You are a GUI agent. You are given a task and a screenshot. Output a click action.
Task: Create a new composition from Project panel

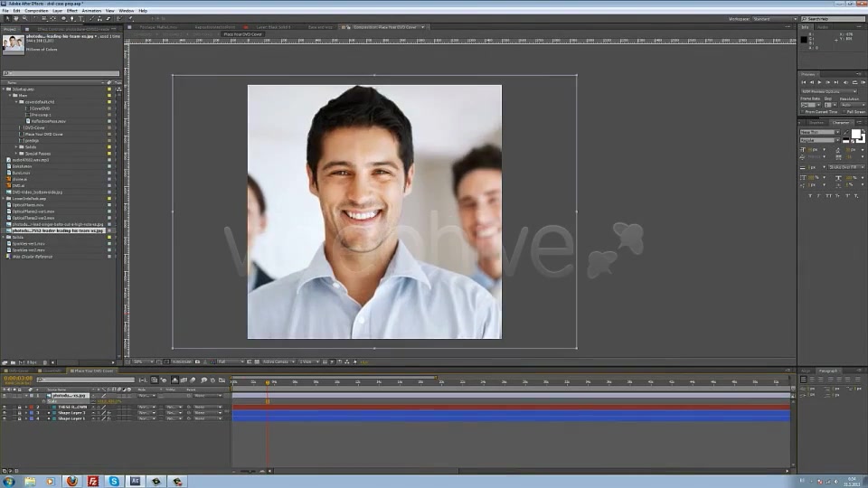click(x=22, y=362)
